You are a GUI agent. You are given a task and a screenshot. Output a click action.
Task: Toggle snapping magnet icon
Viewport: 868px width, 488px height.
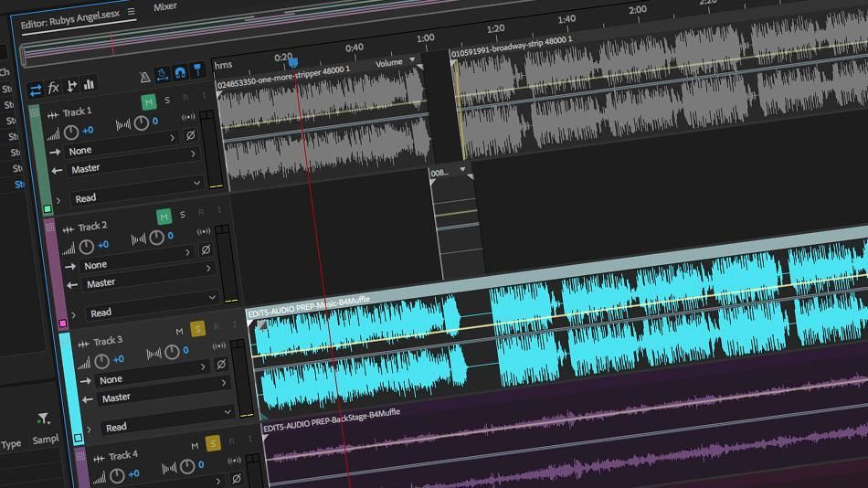[180, 72]
